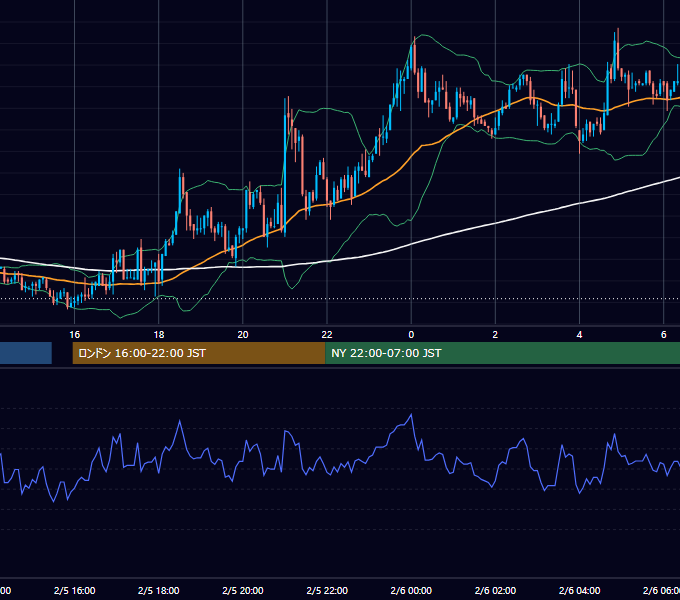The height and width of the screenshot is (600, 680).
Task: Click the 22 hour label on the chart axis
Action: click(327, 334)
